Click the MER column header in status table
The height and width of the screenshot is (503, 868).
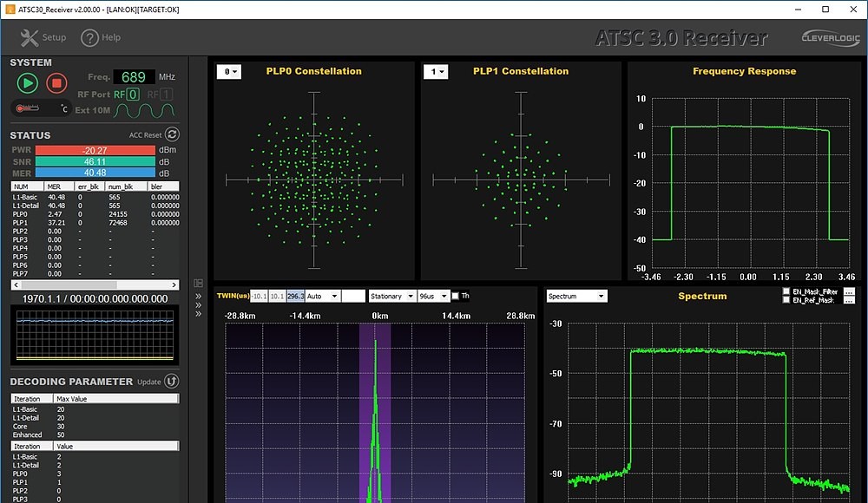click(59, 186)
